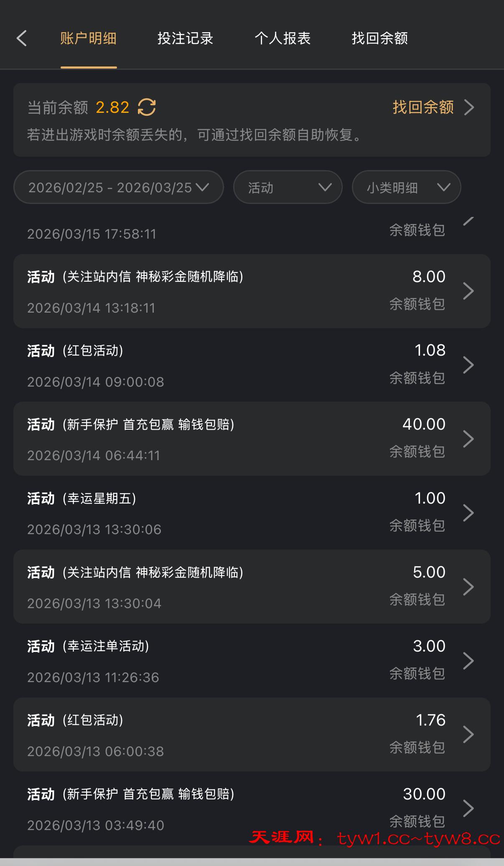This screenshot has height=866, width=504.
Task: Open the 找回余额 tab
Action: click(x=379, y=38)
